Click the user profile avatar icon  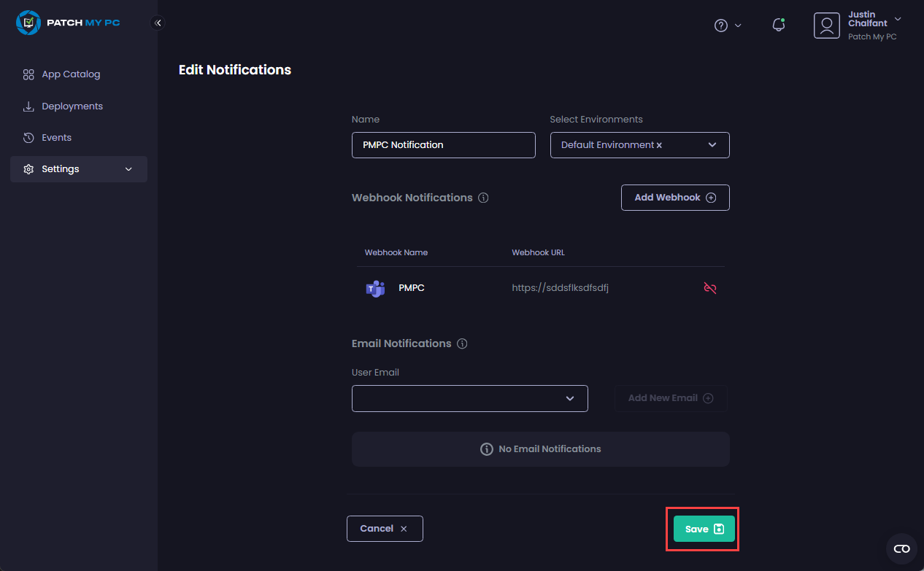pyautogui.click(x=827, y=26)
